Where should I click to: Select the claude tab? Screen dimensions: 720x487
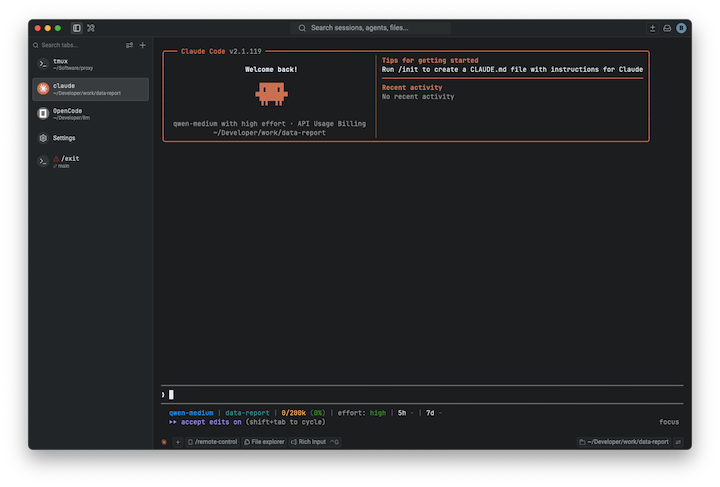coord(90,89)
